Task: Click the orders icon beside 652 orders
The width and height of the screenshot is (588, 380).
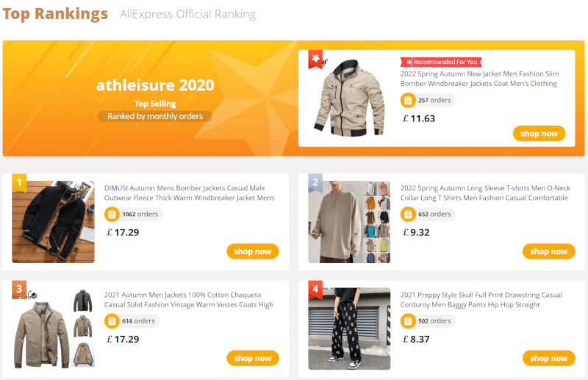Action: point(408,215)
